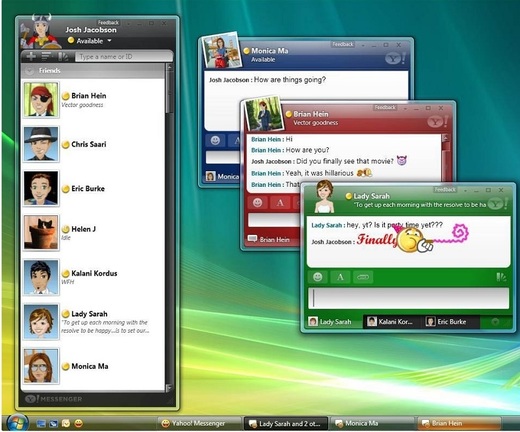Click the message input field in Lady Sarah window
Image resolution: width=520 pixels, height=432 pixels.
[x=409, y=298]
